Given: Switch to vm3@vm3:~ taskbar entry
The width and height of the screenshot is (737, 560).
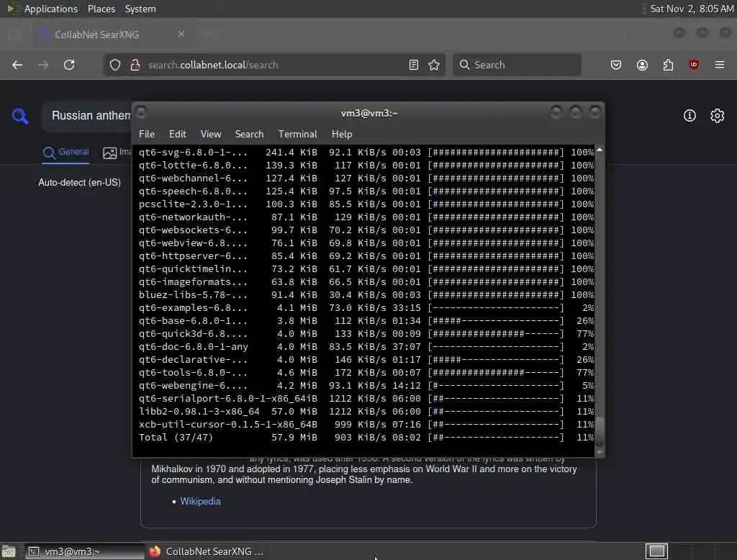Looking at the screenshot, I should pos(85,551).
